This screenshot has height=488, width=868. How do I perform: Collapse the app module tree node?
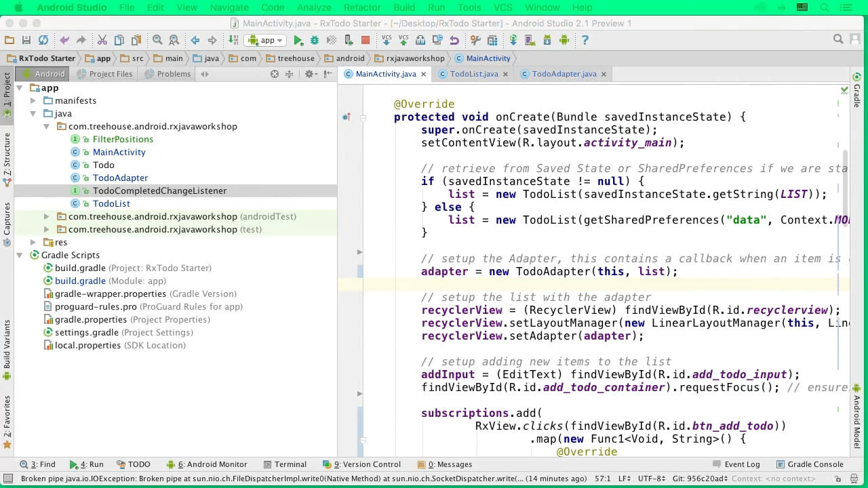point(20,87)
